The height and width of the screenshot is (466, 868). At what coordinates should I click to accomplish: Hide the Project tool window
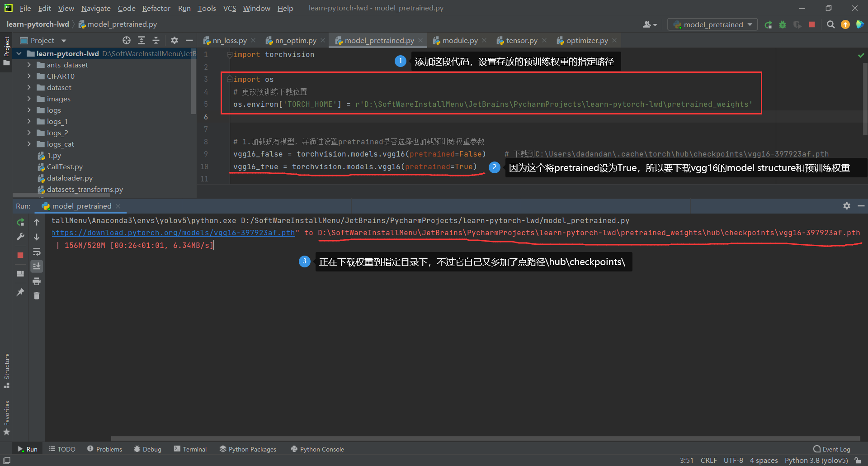click(x=189, y=40)
